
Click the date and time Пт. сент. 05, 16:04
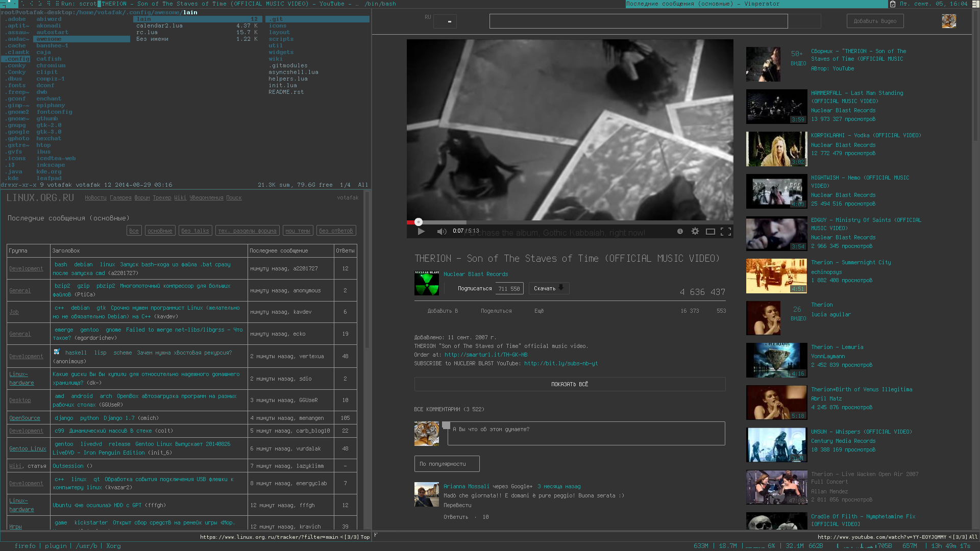[x=933, y=4]
